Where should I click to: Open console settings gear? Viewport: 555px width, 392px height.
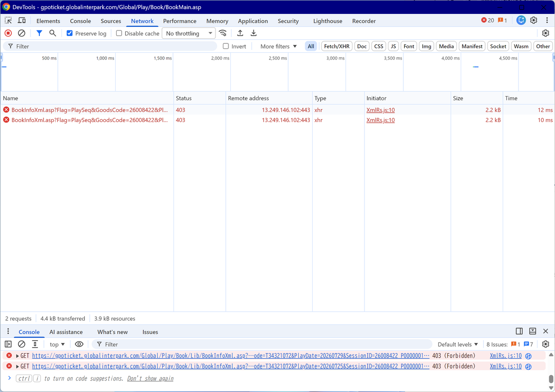point(545,344)
